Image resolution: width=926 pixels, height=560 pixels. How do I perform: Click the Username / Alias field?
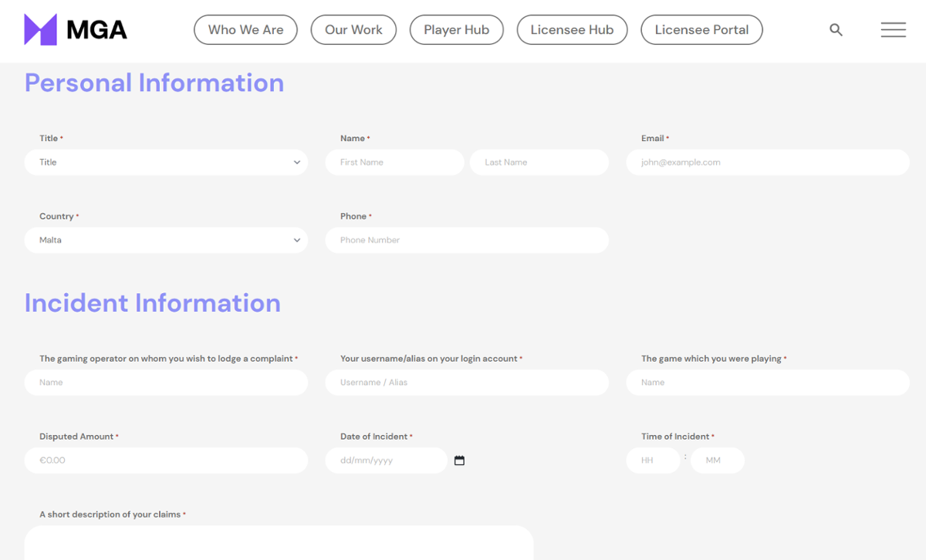click(467, 382)
